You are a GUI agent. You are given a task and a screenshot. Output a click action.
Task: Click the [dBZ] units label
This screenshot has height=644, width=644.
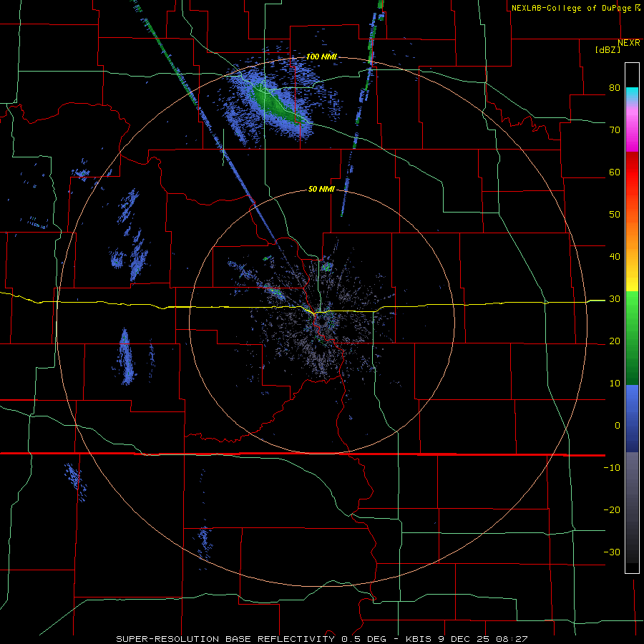(608, 50)
